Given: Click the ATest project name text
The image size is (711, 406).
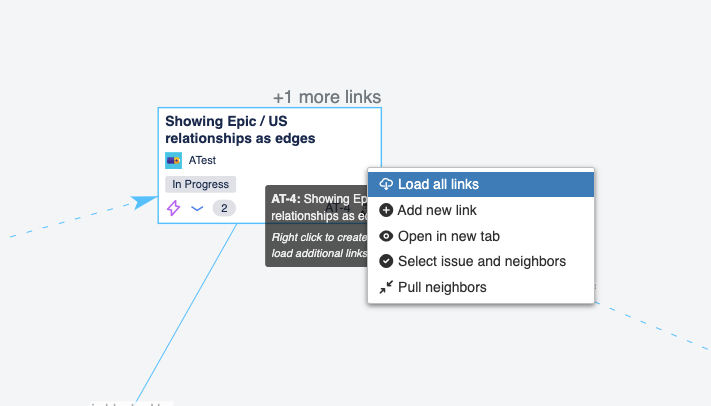Looking at the screenshot, I should tap(202, 161).
